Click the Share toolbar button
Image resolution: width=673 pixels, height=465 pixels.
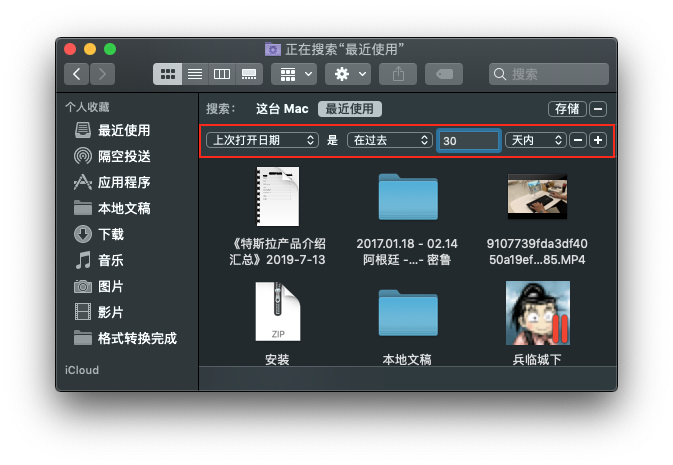398,74
